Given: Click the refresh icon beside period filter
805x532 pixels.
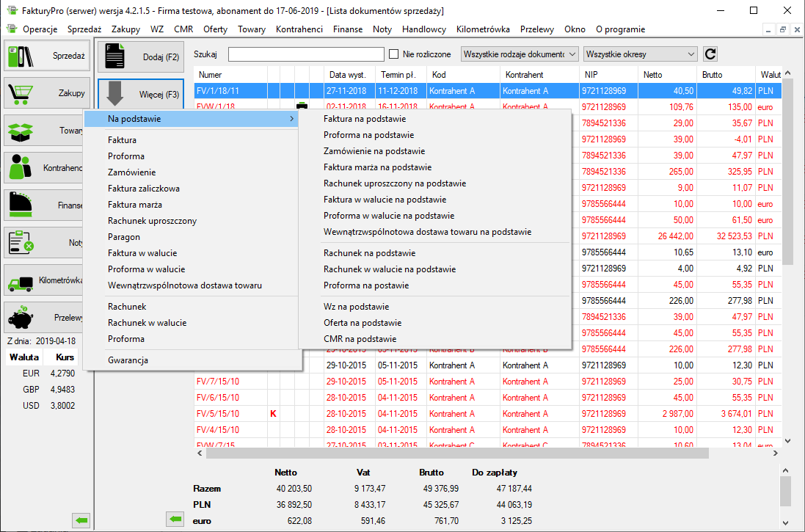Looking at the screenshot, I should tap(710, 54).
